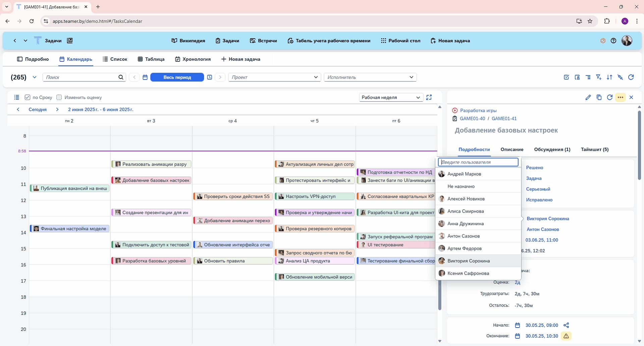Select 'Алиса Смирнова' from the user list
The height and width of the screenshot is (346, 644).
pyautogui.click(x=466, y=211)
